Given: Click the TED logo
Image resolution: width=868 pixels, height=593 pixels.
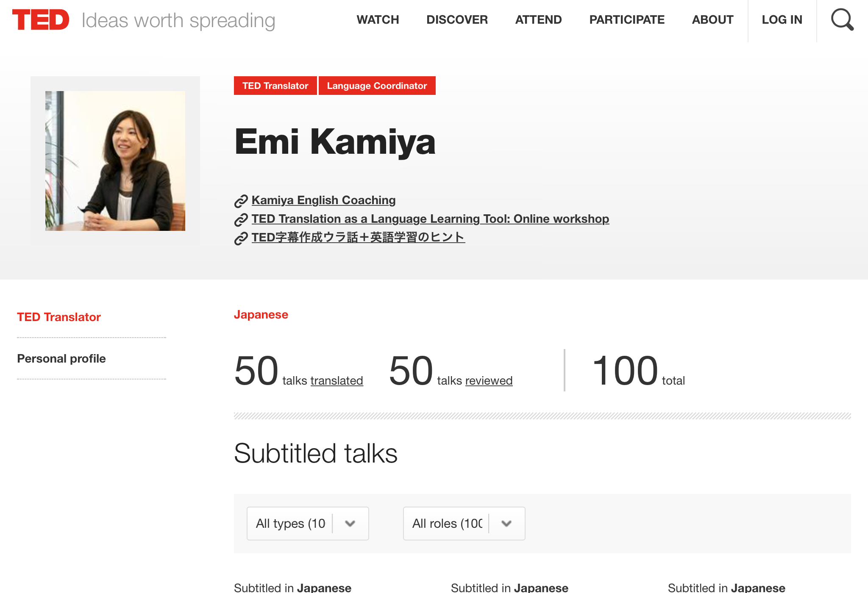Looking at the screenshot, I should 41,20.
